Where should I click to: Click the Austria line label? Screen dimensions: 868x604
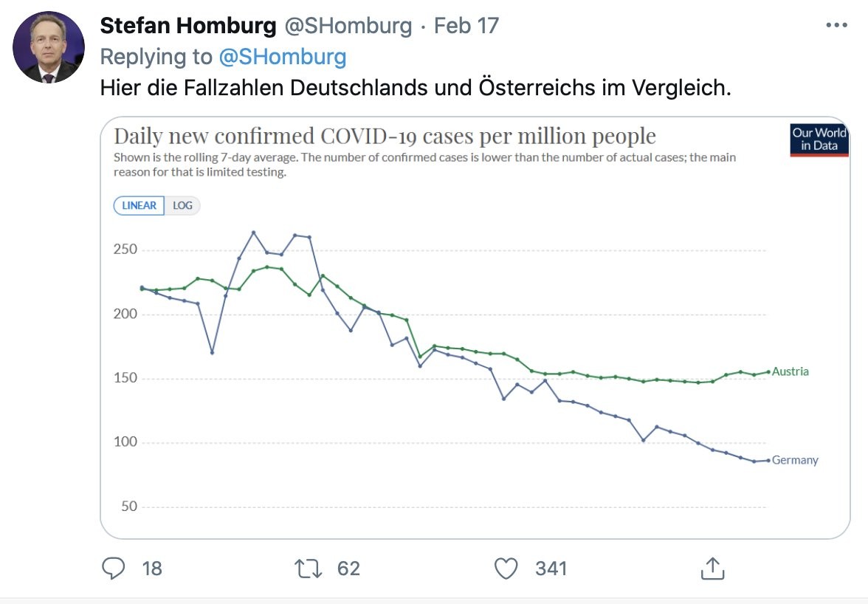click(790, 371)
